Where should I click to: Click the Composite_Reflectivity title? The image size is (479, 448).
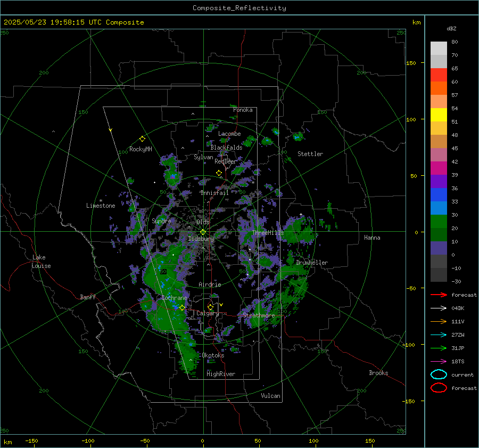pos(240,8)
